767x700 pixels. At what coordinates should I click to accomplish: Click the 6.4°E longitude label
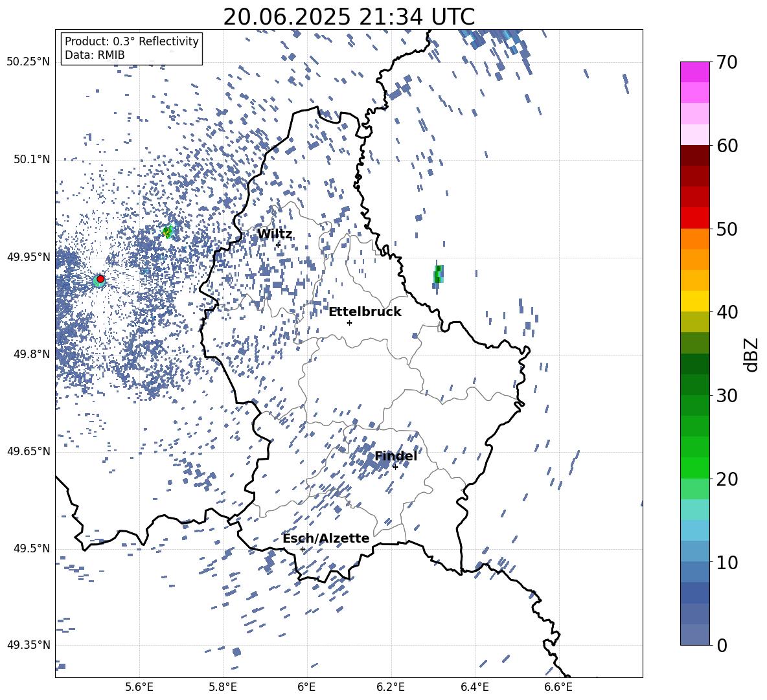pyautogui.click(x=474, y=687)
